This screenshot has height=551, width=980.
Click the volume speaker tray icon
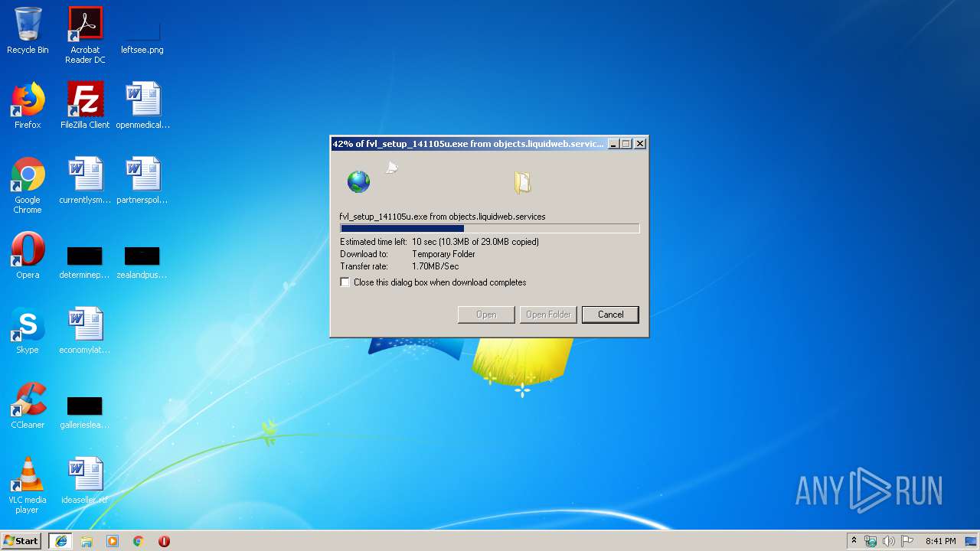(x=889, y=541)
